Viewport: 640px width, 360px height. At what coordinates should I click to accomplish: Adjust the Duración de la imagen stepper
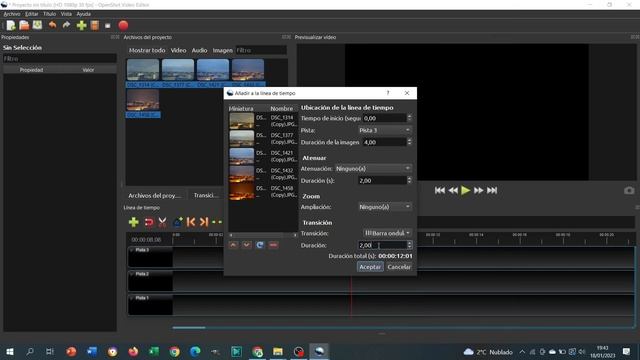coord(409,142)
